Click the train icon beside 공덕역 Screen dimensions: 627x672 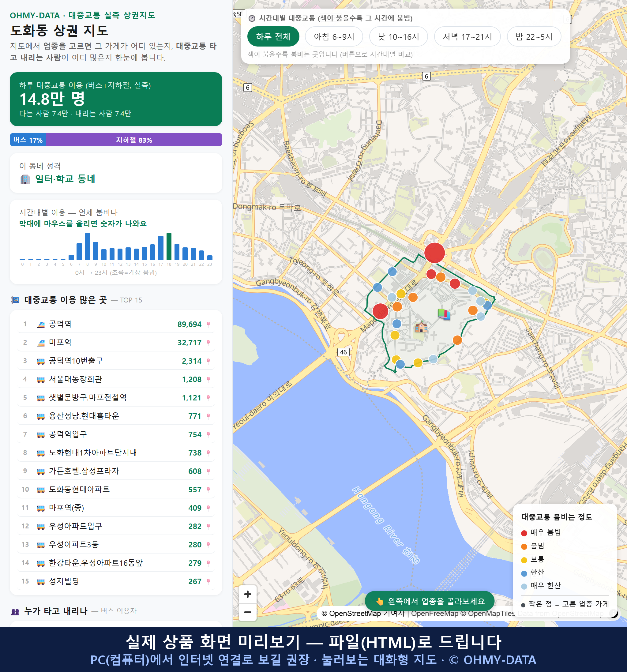(x=40, y=325)
